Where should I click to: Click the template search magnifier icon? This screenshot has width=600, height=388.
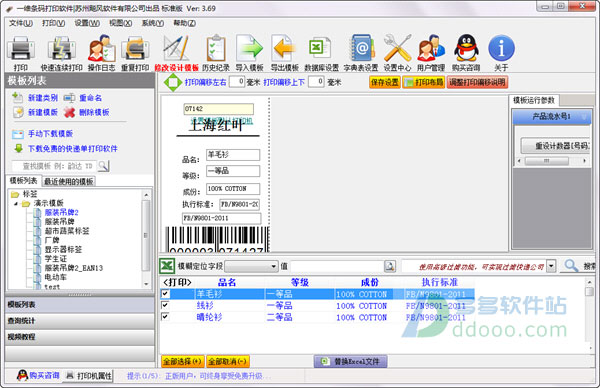(104, 166)
